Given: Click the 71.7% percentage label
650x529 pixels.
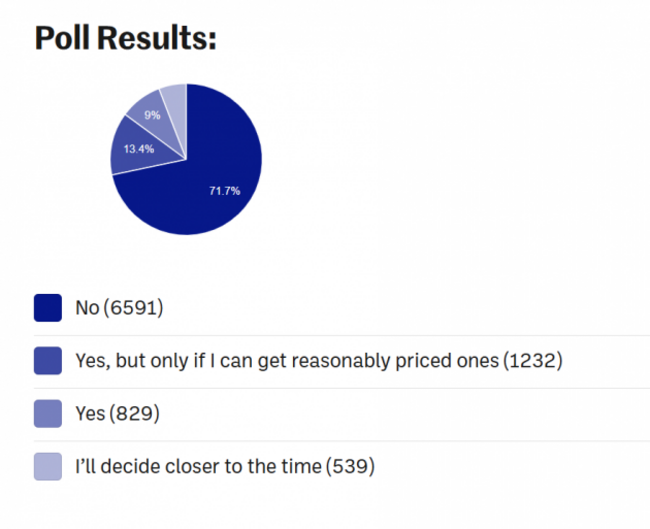Looking at the screenshot, I should point(225,191).
